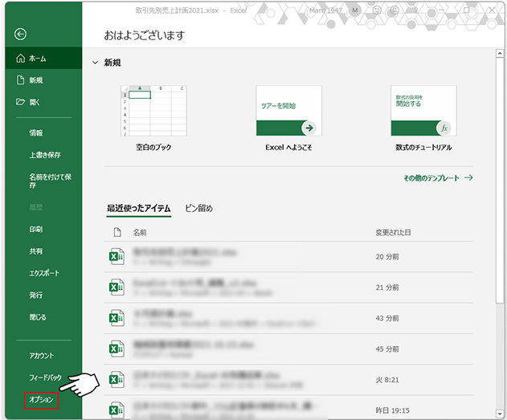507x420 pixels.
Task: Click the open-folder icon beside 開く
Action: click(20, 102)
